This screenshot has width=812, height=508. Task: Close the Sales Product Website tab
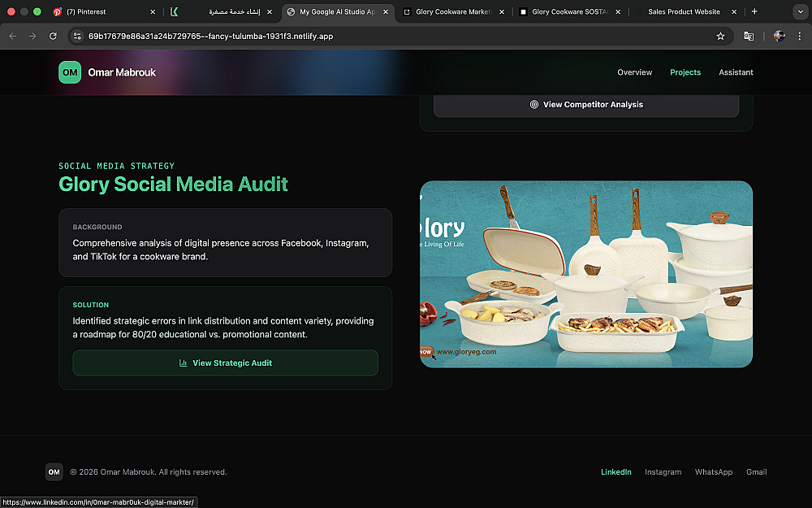[x=734, y=12]
